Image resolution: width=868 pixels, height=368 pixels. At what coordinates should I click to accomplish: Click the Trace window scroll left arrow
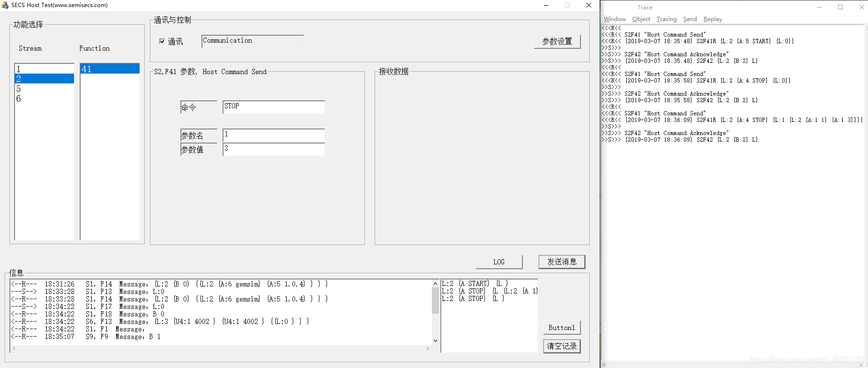[x=605, y=365]
